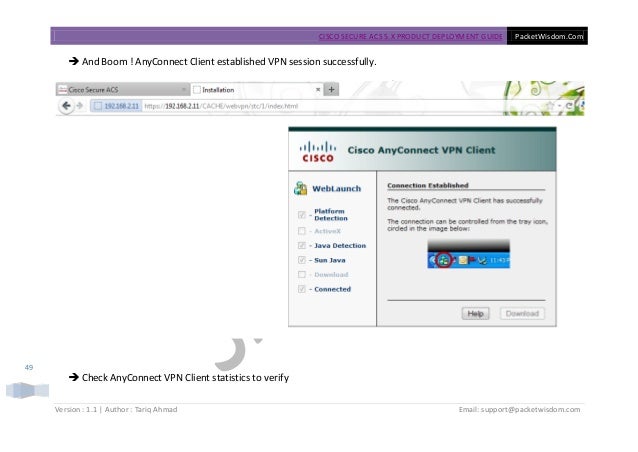Screen dimensions: 638x452
Task: Toggle the Platform Detection checkbox
Action: tap(302, 215)
